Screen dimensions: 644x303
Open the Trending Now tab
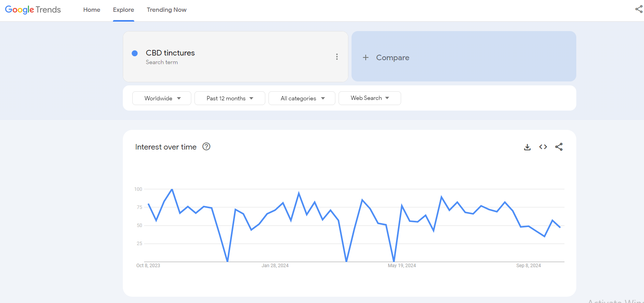point(167,10)
